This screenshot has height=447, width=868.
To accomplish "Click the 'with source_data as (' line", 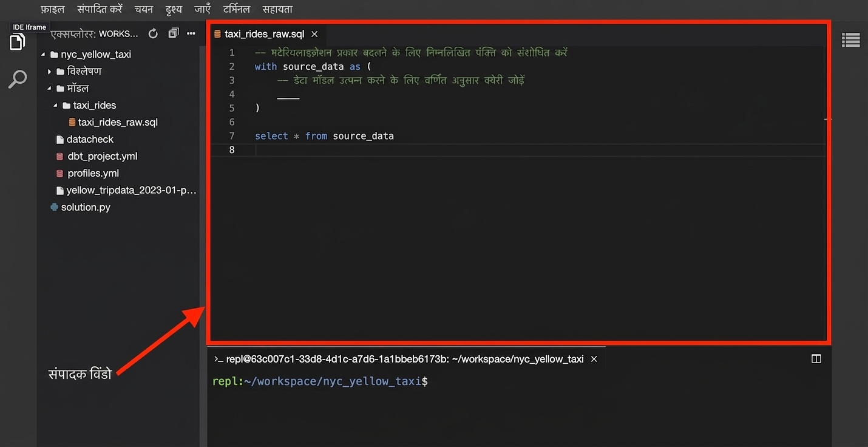I will coord(313,66).
